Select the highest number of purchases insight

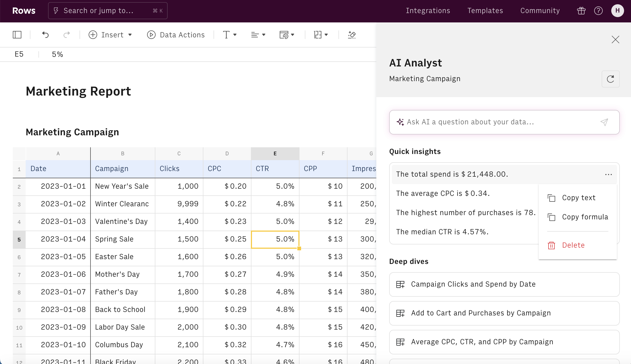pyautogui.click(x=466, y=213)
